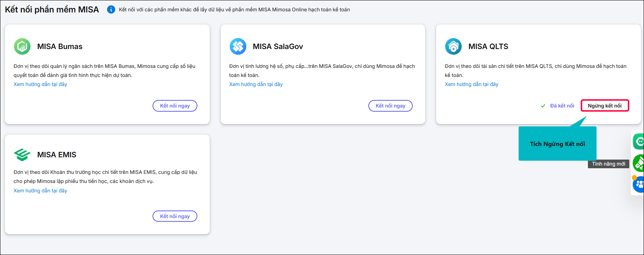The height and width of the screenshot is (255, 644).
Task: Click Ngừng kết nối for MISA QLTS
Action: [605, 106]
